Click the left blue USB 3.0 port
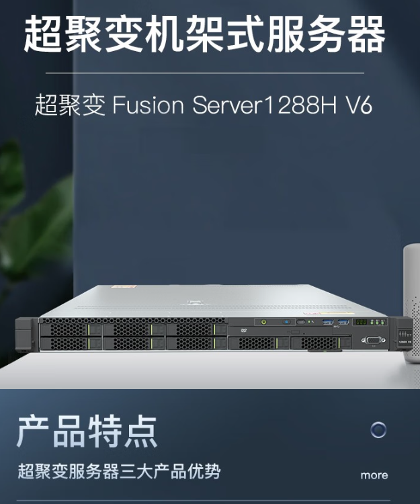Viewport: 420px width, 504px height. (328, 322)
